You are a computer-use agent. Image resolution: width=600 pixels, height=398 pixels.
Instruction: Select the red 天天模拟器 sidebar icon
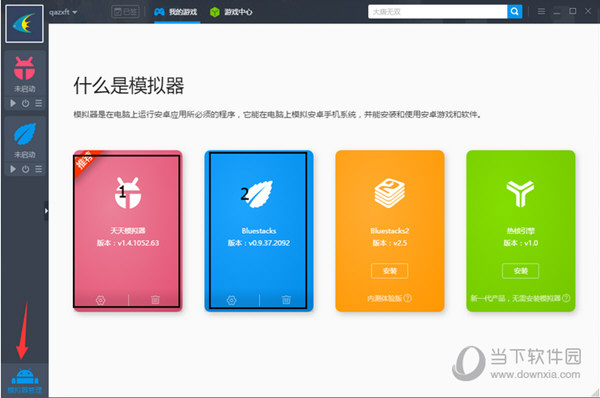coord(24,69)
